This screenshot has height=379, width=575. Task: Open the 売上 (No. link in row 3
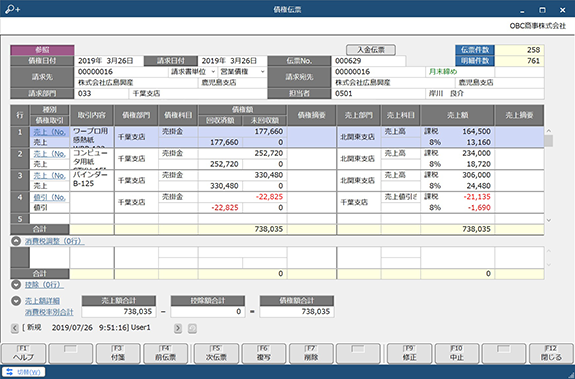tap(50, 176)
